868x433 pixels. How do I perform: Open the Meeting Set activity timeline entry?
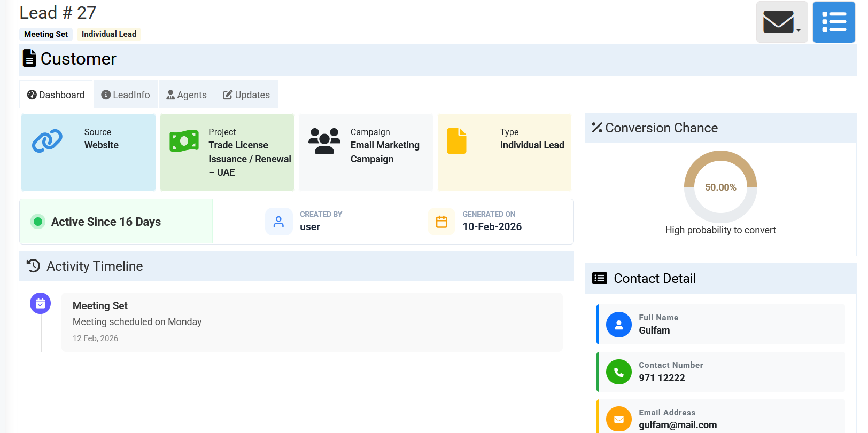312,321
